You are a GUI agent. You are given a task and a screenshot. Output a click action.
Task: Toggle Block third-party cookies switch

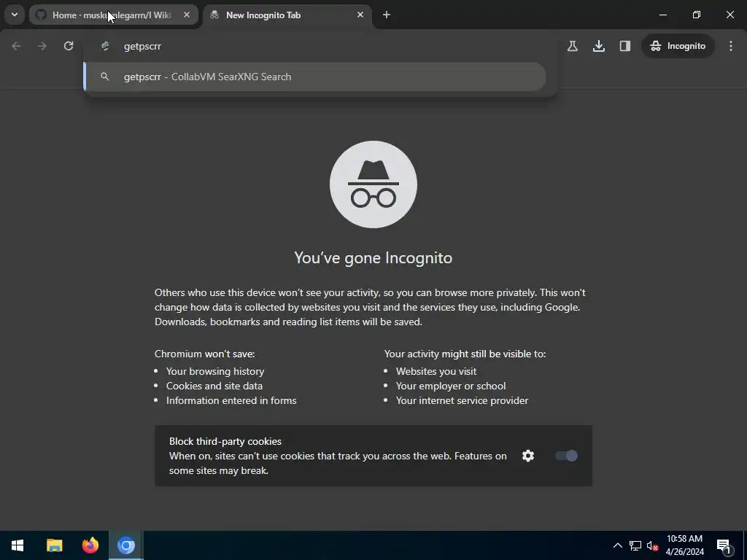click(566, 456)
